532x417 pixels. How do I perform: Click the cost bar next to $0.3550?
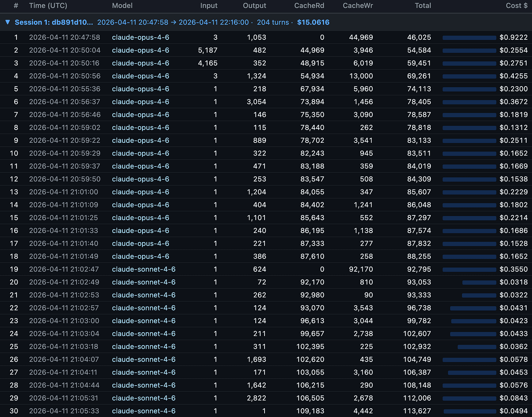[x=469, y=269]
